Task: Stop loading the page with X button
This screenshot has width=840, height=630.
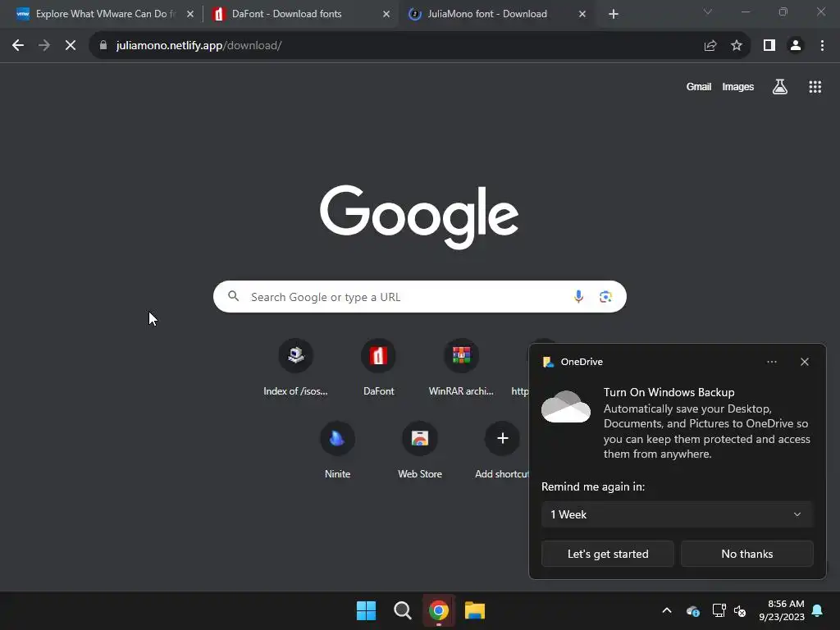Action: point(71,46)
